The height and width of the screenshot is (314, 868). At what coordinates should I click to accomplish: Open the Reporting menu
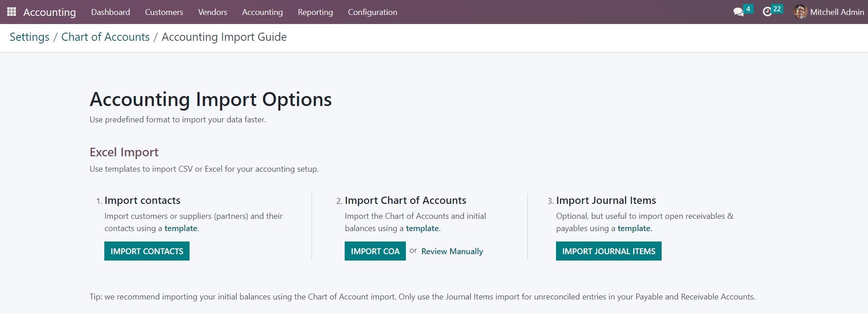pos(315,12)
